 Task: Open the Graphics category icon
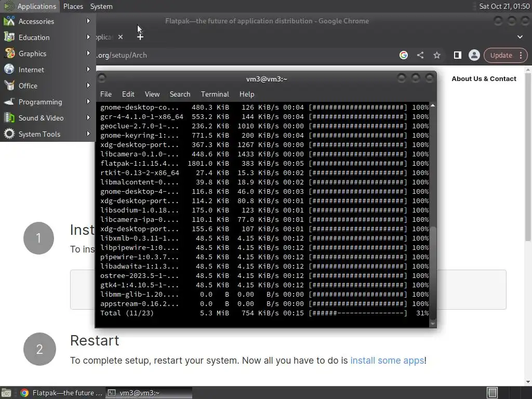tap(9, 54)
